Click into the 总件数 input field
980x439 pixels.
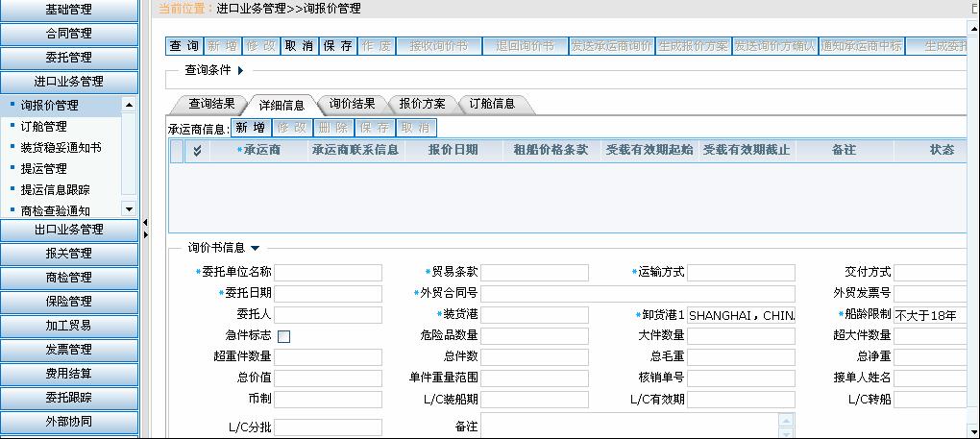click(x=534, y=357)
